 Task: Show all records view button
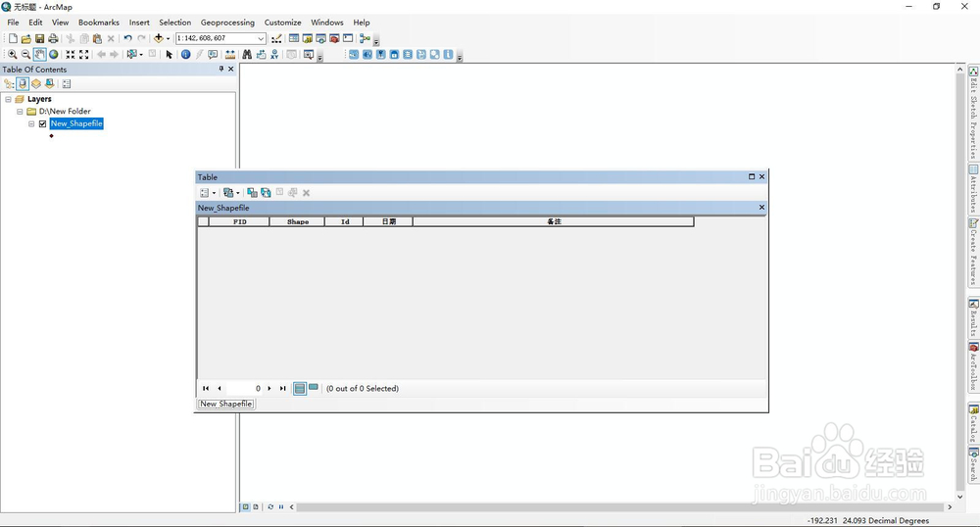click(x=299, y=388)
